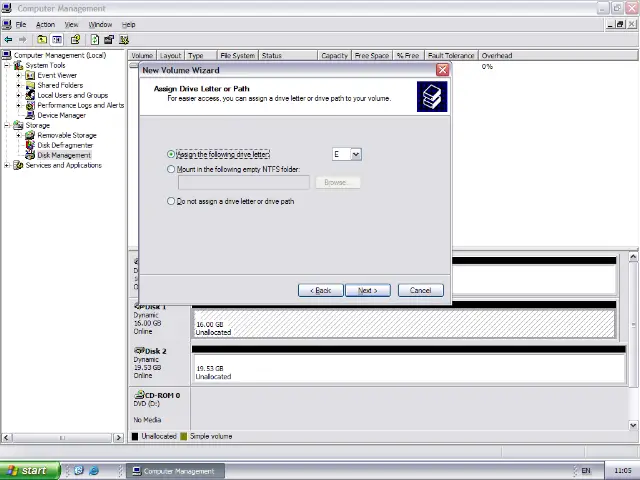Click the Next button in wizard
640x480 pixels.
[367, 290]
